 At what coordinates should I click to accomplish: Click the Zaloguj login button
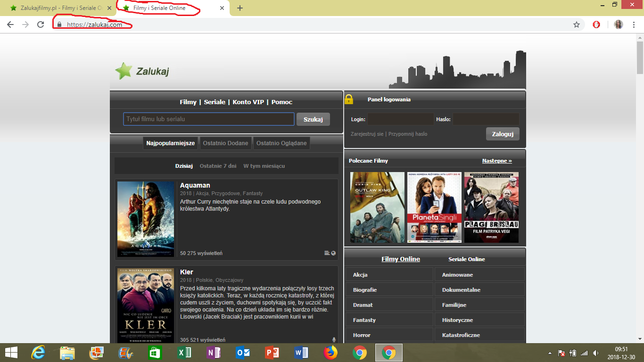click(x=503, y=134)
